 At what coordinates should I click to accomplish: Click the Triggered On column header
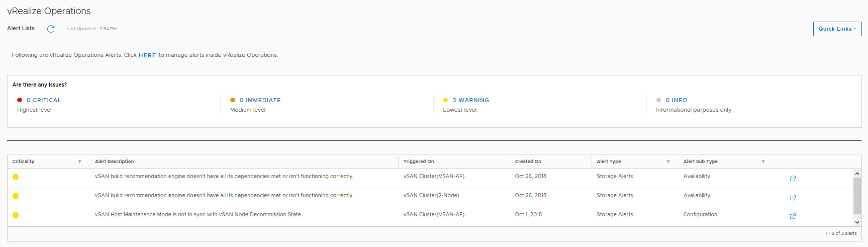(x=419, y=161)
